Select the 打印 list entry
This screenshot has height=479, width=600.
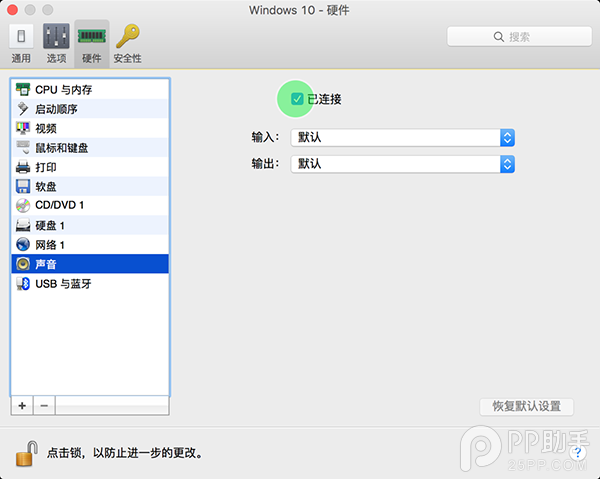click(x=90, y=167)
